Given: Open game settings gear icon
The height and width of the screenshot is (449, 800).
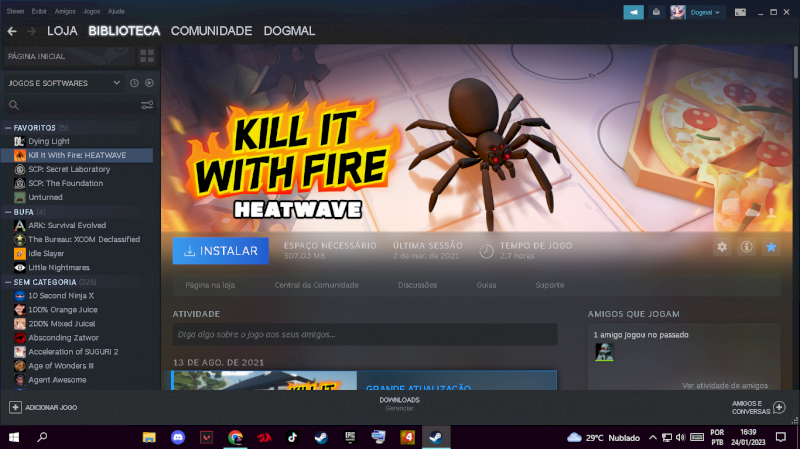Looking at the screenshot, I should [x=722, y=247].
